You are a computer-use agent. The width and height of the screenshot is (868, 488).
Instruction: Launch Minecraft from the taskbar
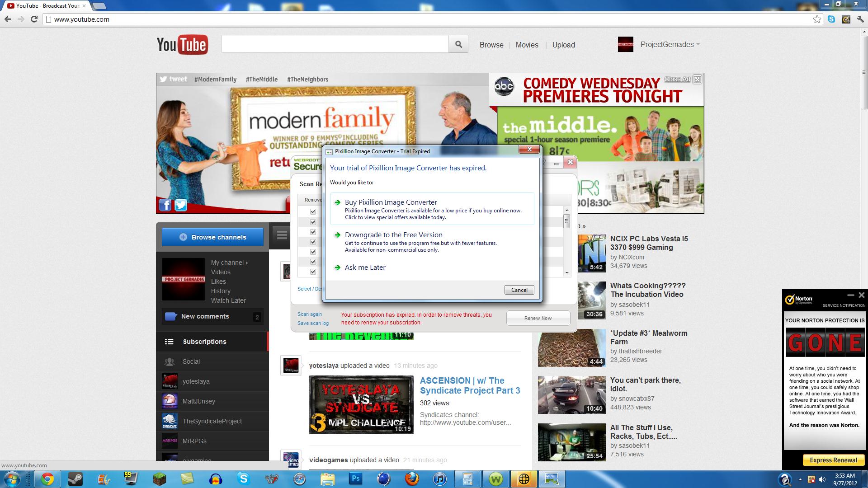[159, 479]
